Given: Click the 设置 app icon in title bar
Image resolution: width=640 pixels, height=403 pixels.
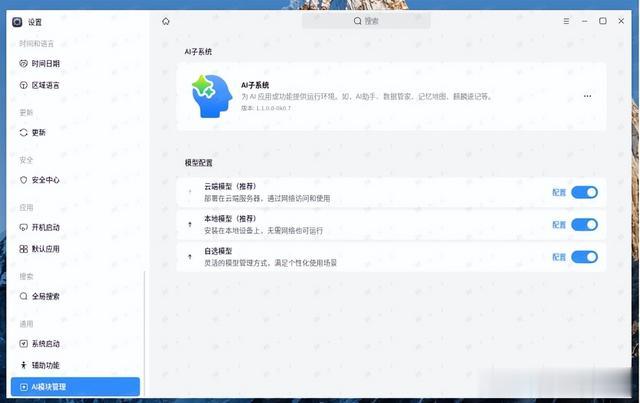Looking at the screenshot, I should tap(17, 22).
